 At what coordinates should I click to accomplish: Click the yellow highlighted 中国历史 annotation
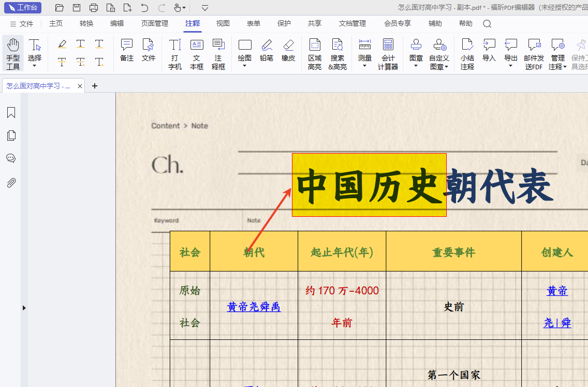pyautogui.click(x=369, y=185)
